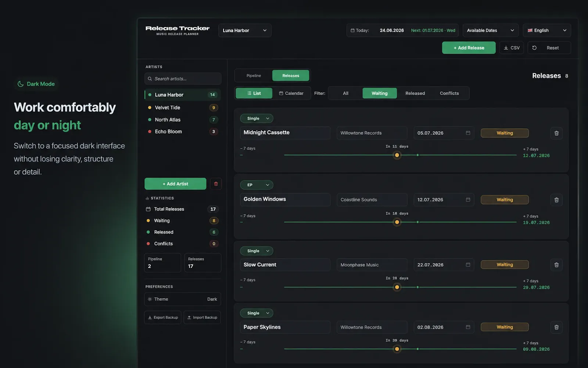The image size is (588, 368).
Task: Click the Dark Mode moon icon
Action: 21,84
